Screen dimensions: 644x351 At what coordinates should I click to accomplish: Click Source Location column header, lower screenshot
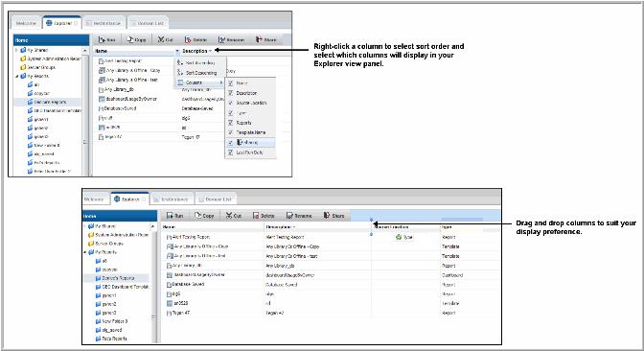[405, 227]
